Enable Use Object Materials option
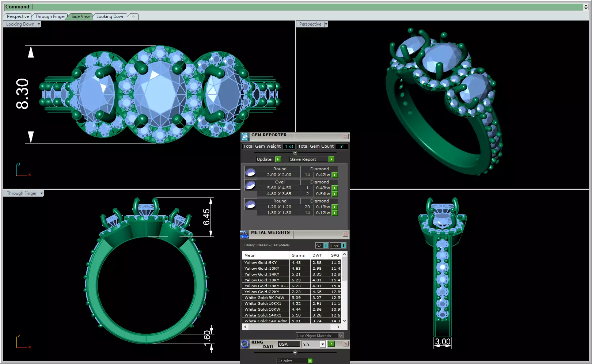The height and width of the screenshot is (364, 592). pyautogui.click(x=341, y=335)
